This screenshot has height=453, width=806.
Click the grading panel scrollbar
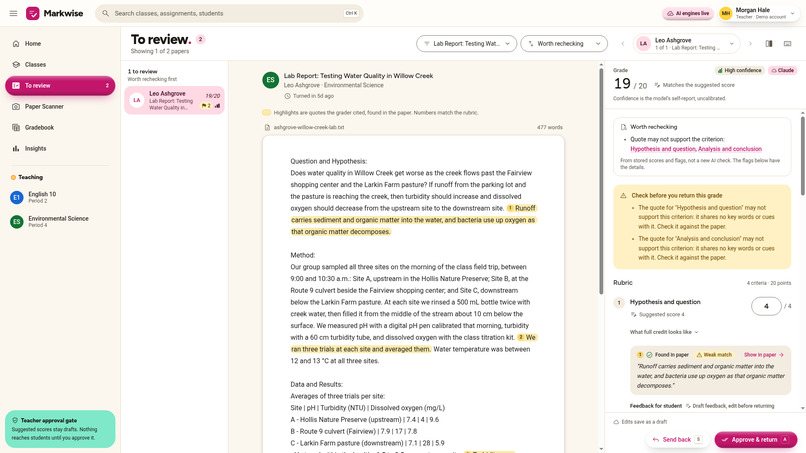[x=802, y=155]
